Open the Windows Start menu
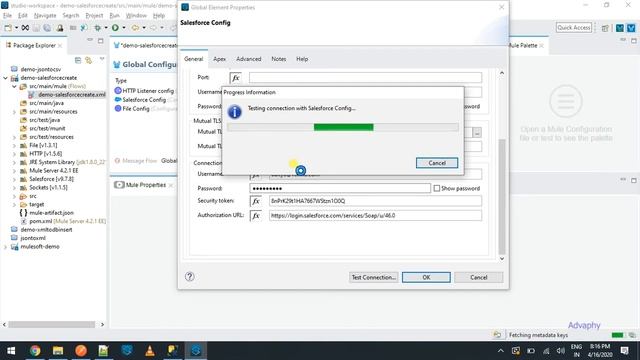Viewport: 640px width, 360px height. [x=11, y=351]
